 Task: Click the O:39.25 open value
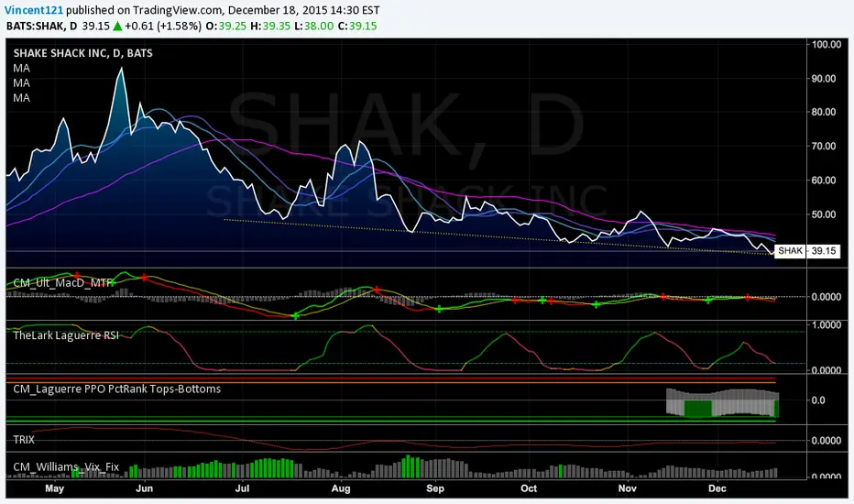tap(226, 26)
